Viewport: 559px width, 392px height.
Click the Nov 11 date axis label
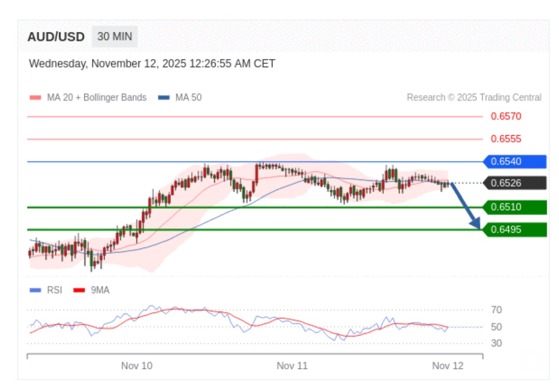(292, 366)
